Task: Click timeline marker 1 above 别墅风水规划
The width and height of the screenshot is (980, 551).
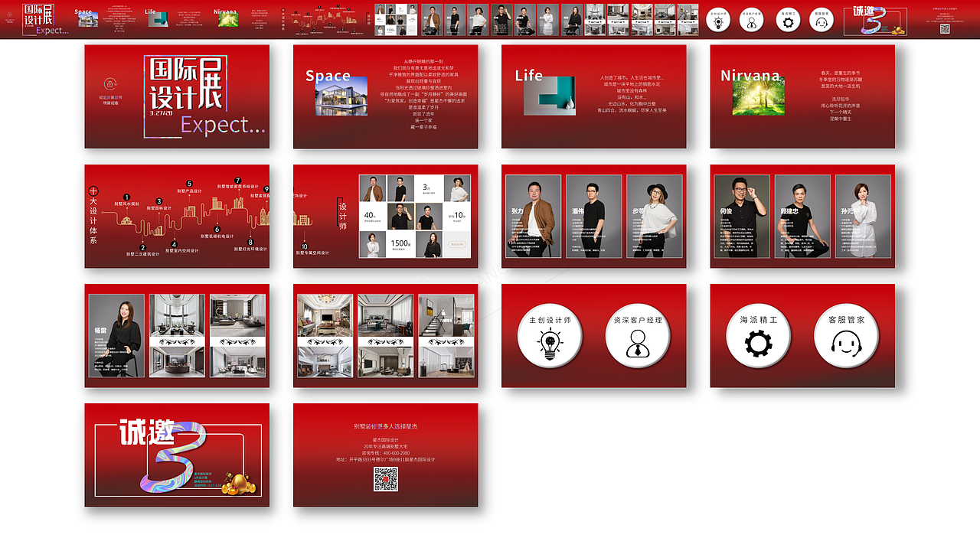Action: [126, 197]
